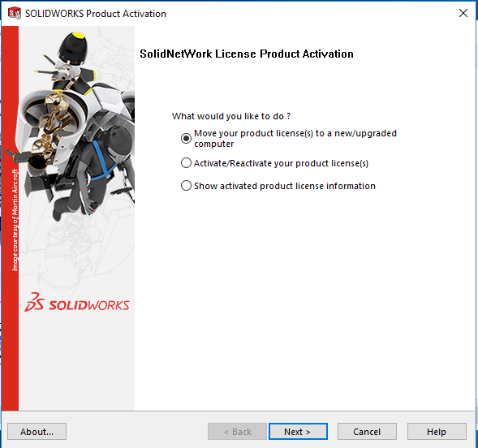Click the 3DS Dassault emblem in sidebar
Viewport: 478px width, 448px height.
[34, 302]
